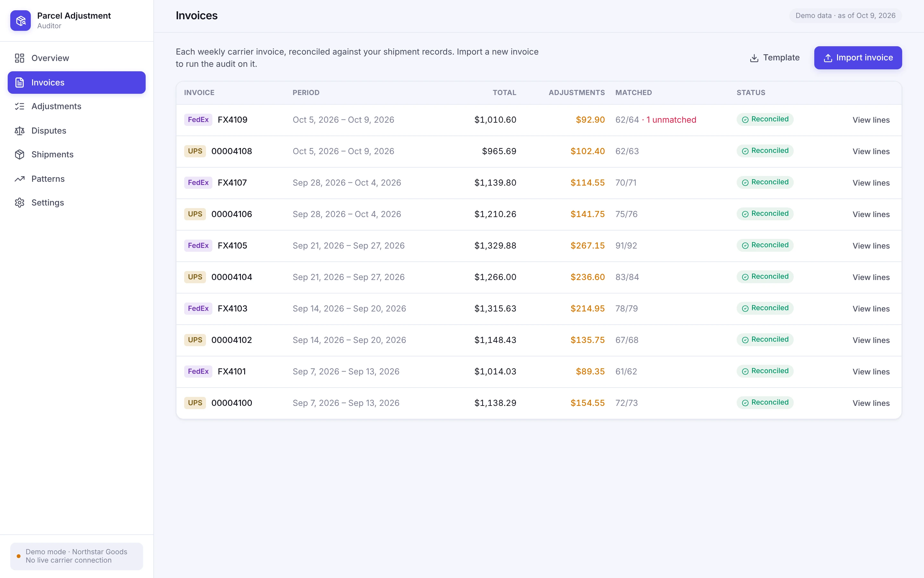Click the Invoices document icon in sidebar
Viewport: 924px width, 578px height.
(20, 83)
